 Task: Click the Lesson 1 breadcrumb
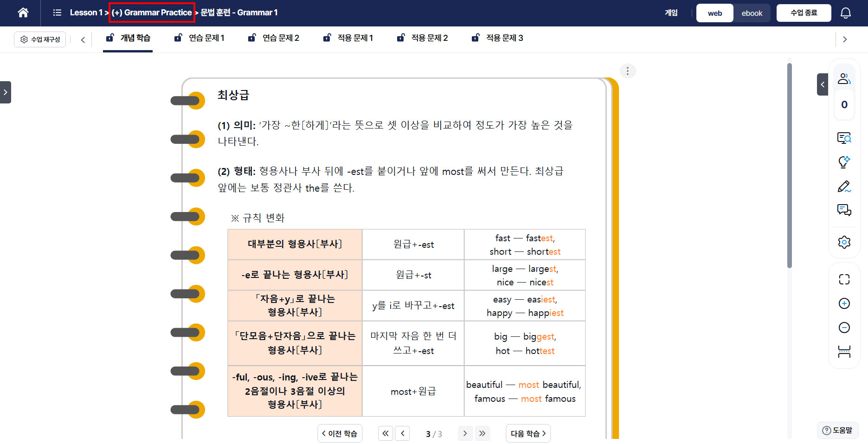pyautogui.click(x=86, y=13)
